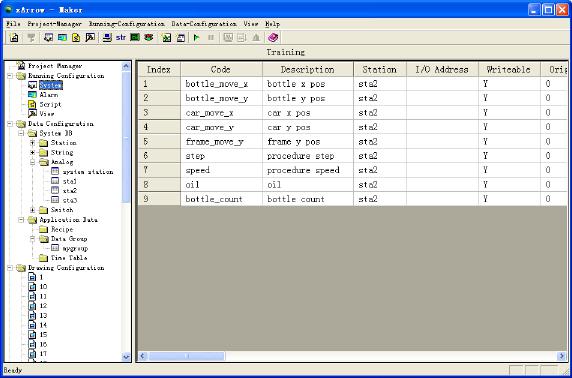
Task: Collapse the Running Configuration node
Action: click(10, 76)
